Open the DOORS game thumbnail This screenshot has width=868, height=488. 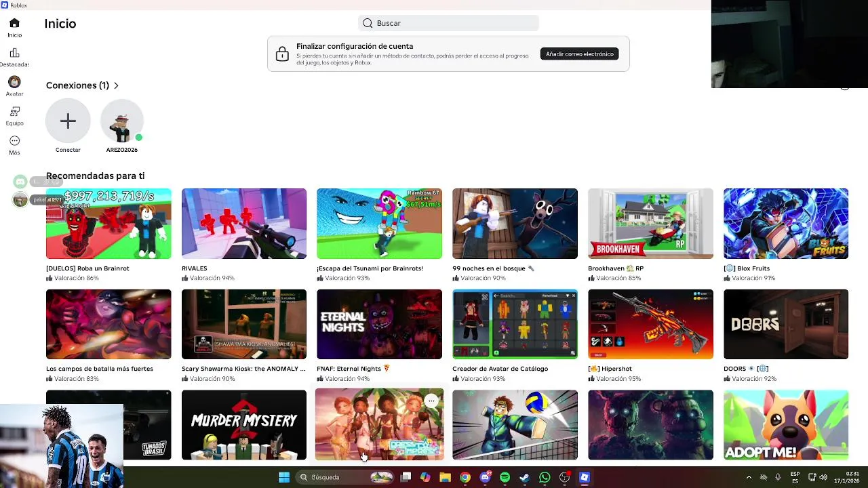tap(786, 324)
